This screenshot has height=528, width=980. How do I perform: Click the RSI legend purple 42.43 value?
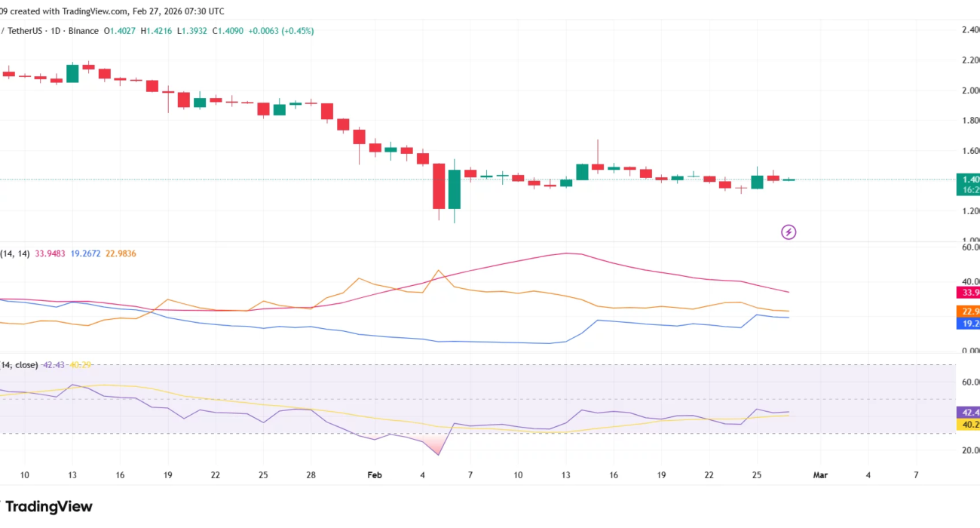pyautogui.click(x=54, y=365)
